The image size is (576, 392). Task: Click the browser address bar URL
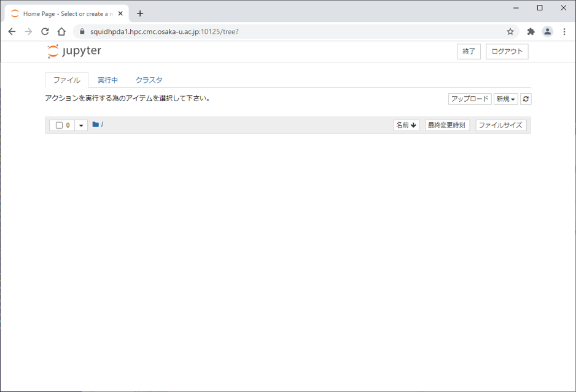165,32
